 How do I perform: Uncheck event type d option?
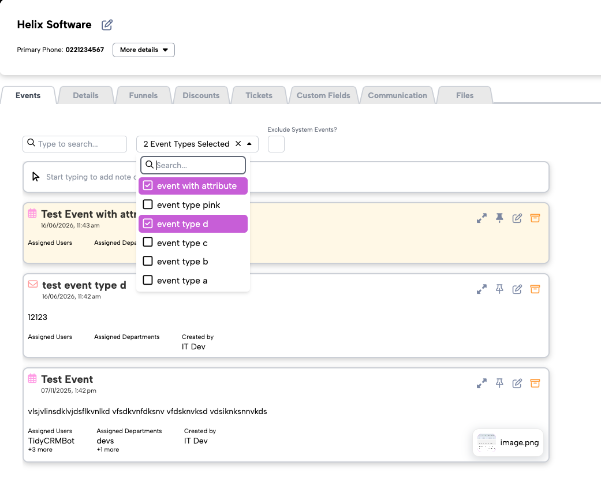[193, 224]
